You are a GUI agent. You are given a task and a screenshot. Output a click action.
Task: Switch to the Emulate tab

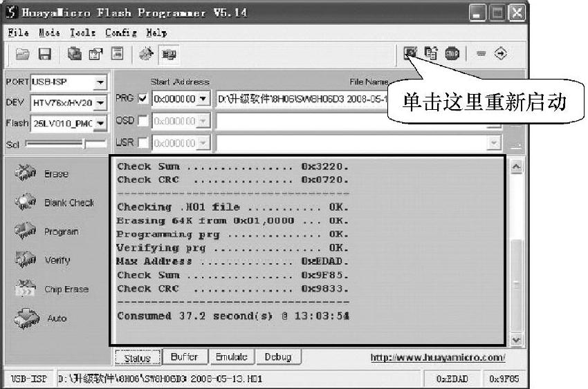(x=231, y=357)
